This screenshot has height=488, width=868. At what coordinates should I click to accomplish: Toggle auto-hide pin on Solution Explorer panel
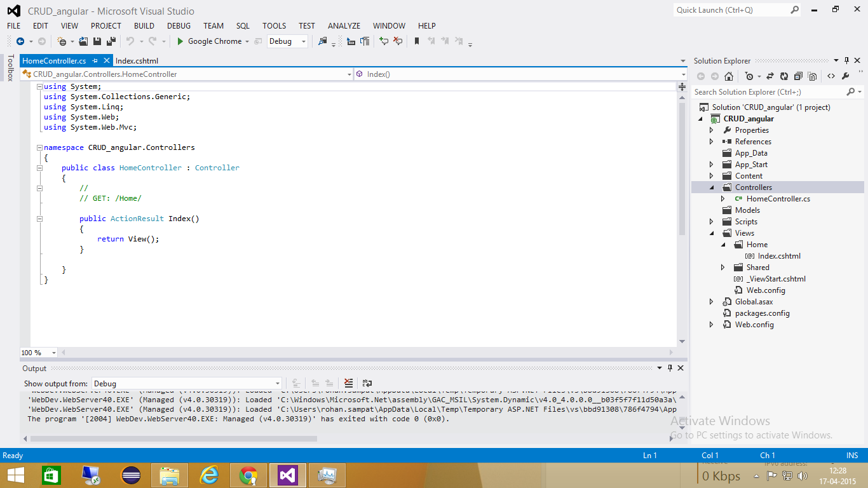click(846, 61)
